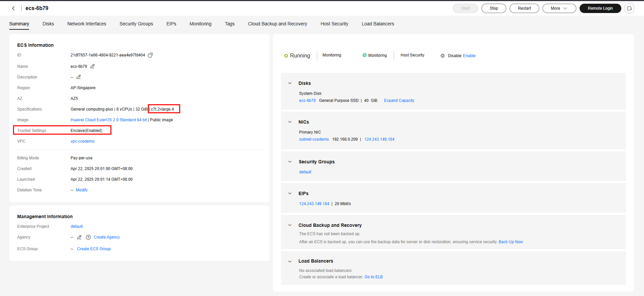Click the Created timestamp value

point(102,169)
